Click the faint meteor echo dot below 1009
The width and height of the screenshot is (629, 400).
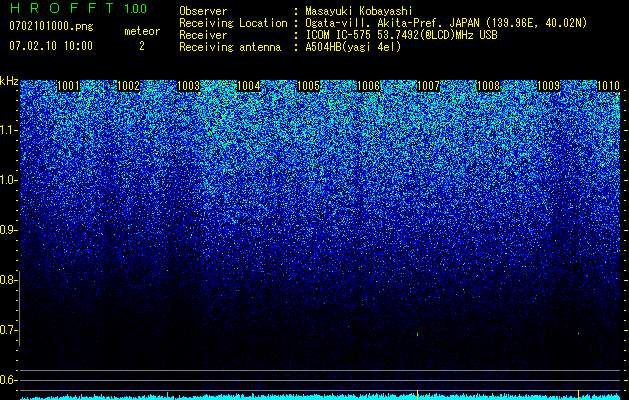[578, 333]
